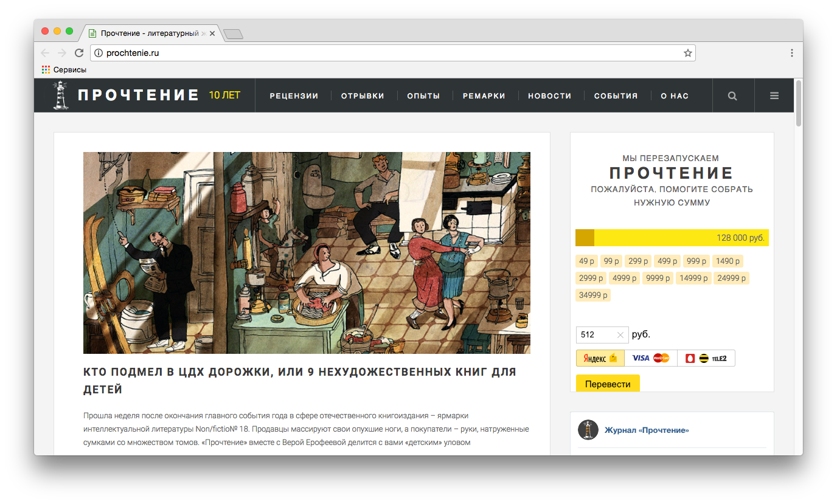Open the Сервисы apps grid bookmark
The width and height of the screenshot is (837, 504).
(64, 70)
